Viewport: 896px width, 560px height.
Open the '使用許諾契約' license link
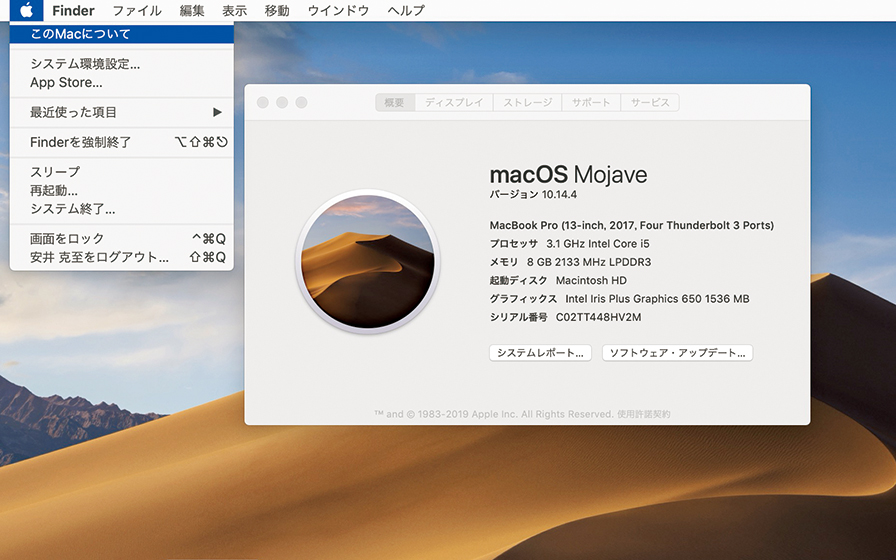pos(644,414)
